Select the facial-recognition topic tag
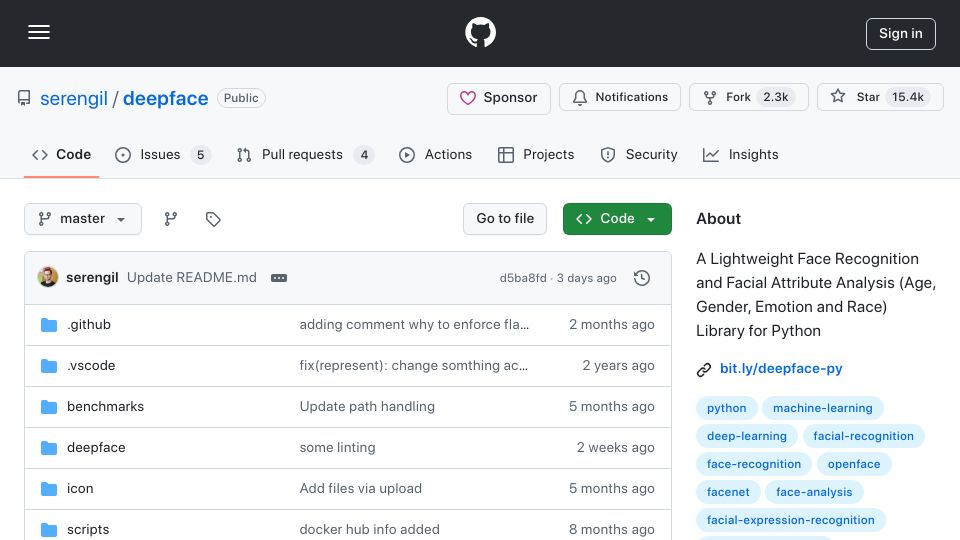Viewport: 960px width, 540px height. pos(863,436)
